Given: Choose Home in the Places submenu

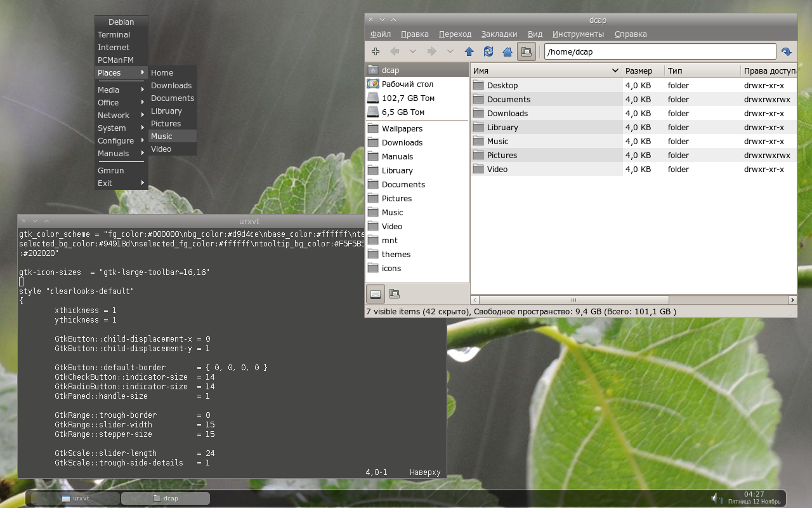Looking at the screenshot, I should (x=173, y=72).
